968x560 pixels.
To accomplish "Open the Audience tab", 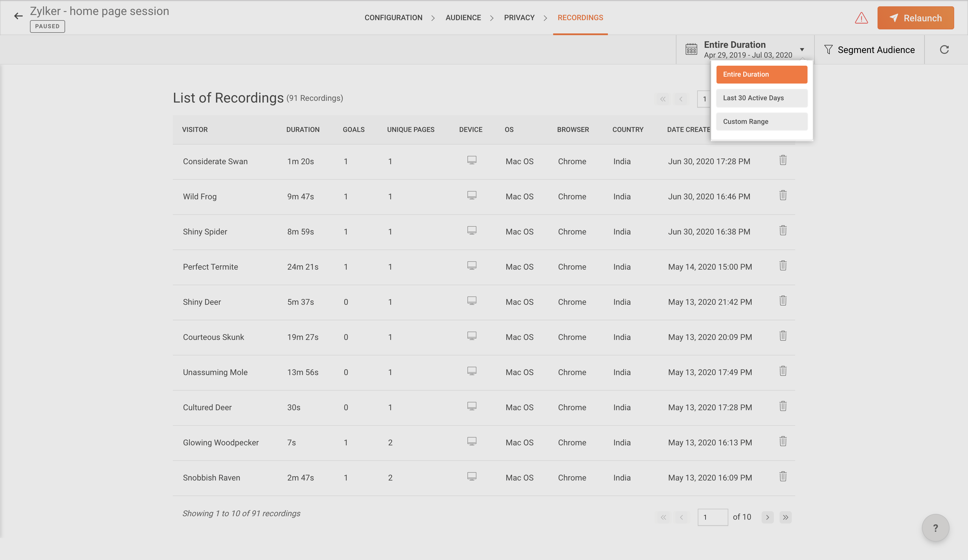I will tap(463, 18).
